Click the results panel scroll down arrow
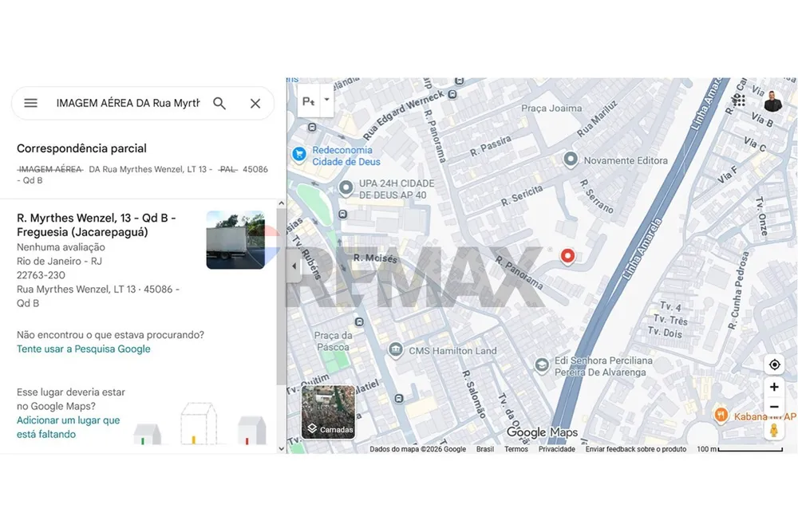 tap(282, 448)
